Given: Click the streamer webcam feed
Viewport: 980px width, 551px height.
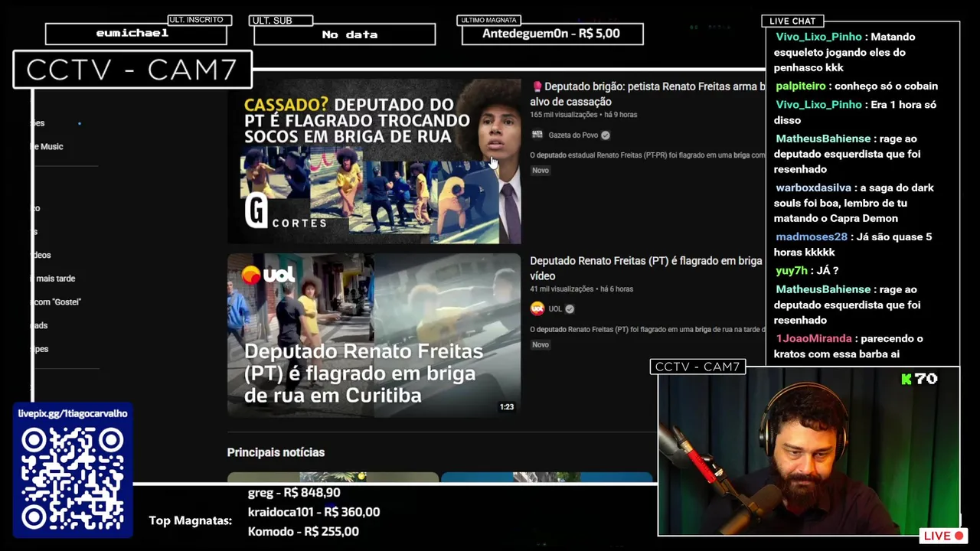Looking at the screenshot, I should pyautogui.click(x=808, y=452).
